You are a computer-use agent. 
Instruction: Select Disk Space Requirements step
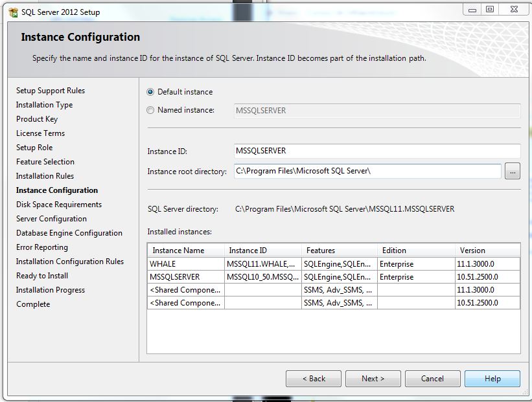59,205
